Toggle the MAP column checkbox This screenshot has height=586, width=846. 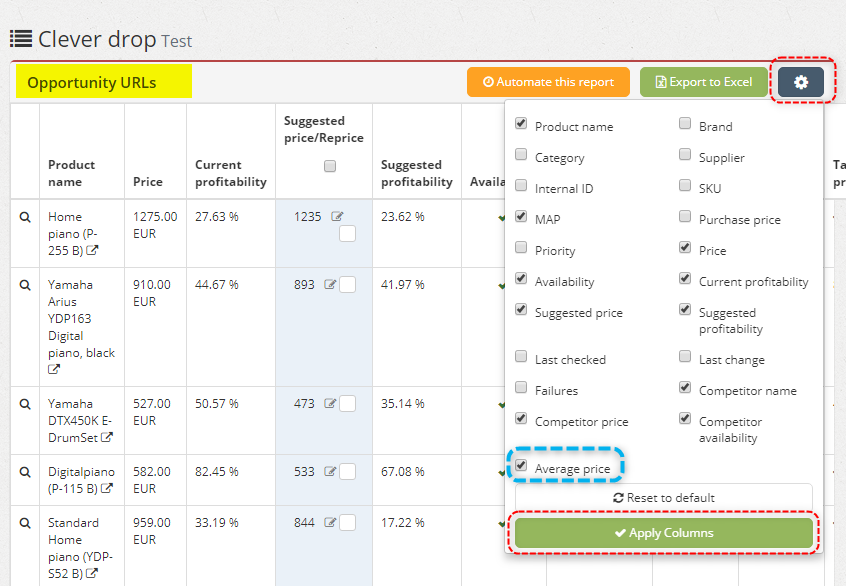(x=521, y=216)
